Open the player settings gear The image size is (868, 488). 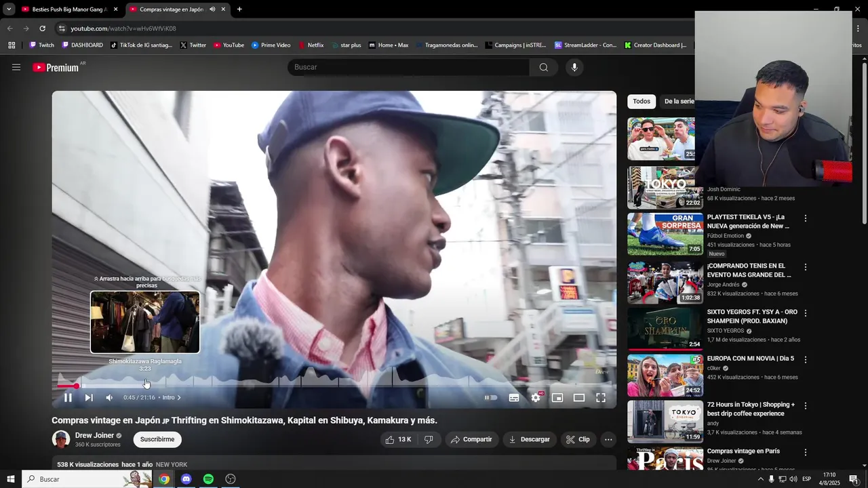pos(536,398)
